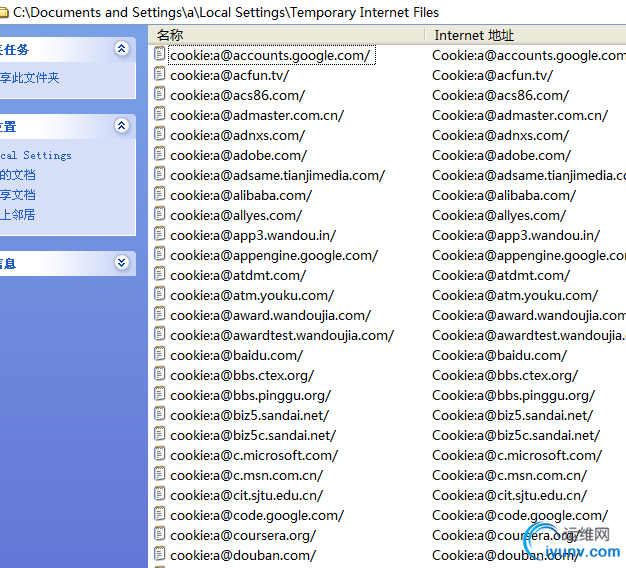Select the cookie:a@code.google.com/ file name

[x=257, y=515]
